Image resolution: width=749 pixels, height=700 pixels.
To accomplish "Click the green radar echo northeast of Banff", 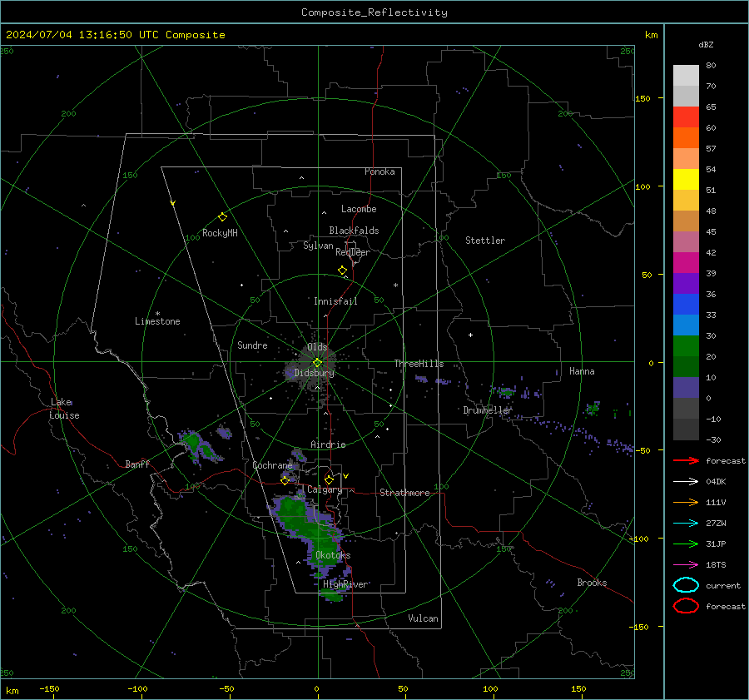I will coord(198,445).
